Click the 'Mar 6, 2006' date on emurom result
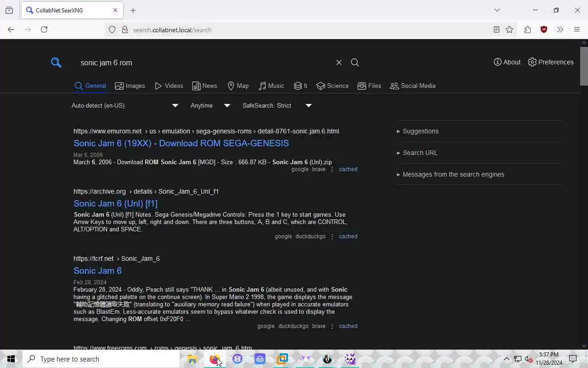588x368 pixels. (x=88, y=155)
